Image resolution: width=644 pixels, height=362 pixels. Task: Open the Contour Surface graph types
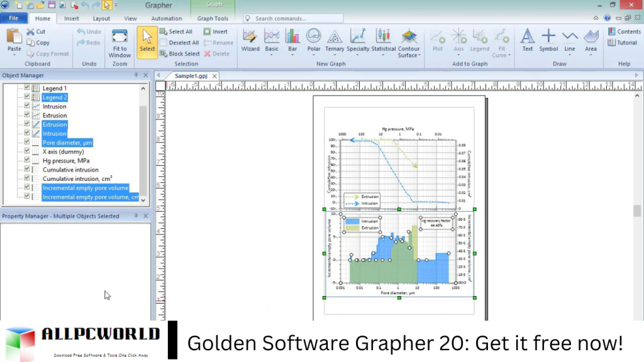coord(409,43)
